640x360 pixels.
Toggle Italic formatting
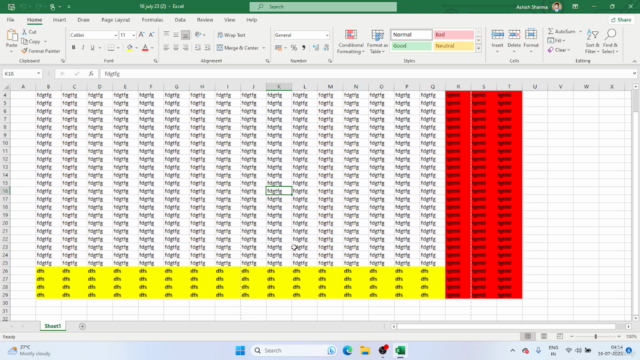click(83, 48)
